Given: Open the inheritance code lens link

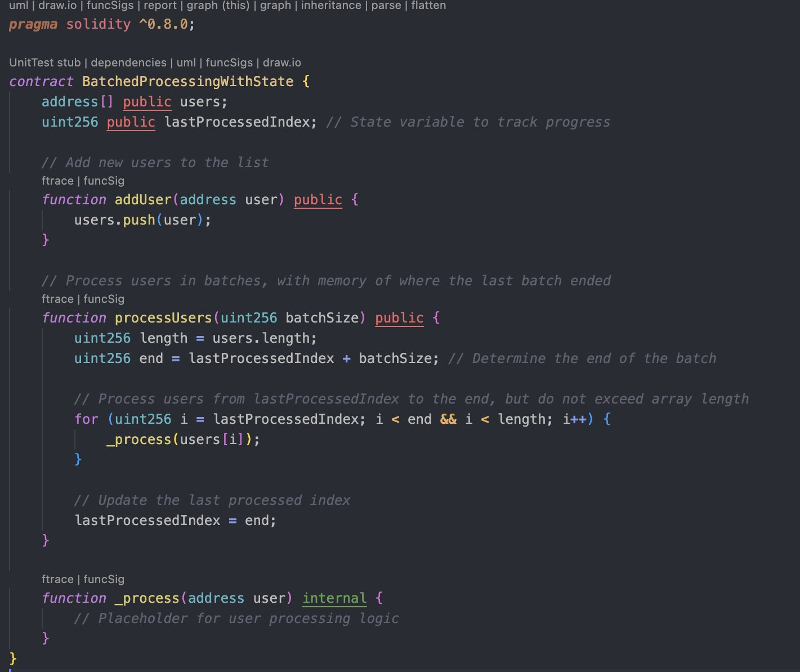Looking at the screenshot, I should pyautogui.click(x=331, y=6).
